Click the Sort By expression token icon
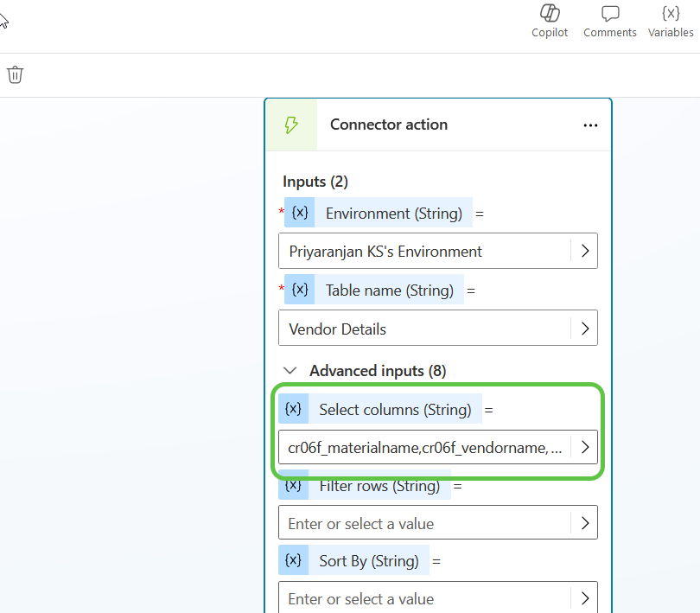700x613 pixels. (x=294, y=560)
